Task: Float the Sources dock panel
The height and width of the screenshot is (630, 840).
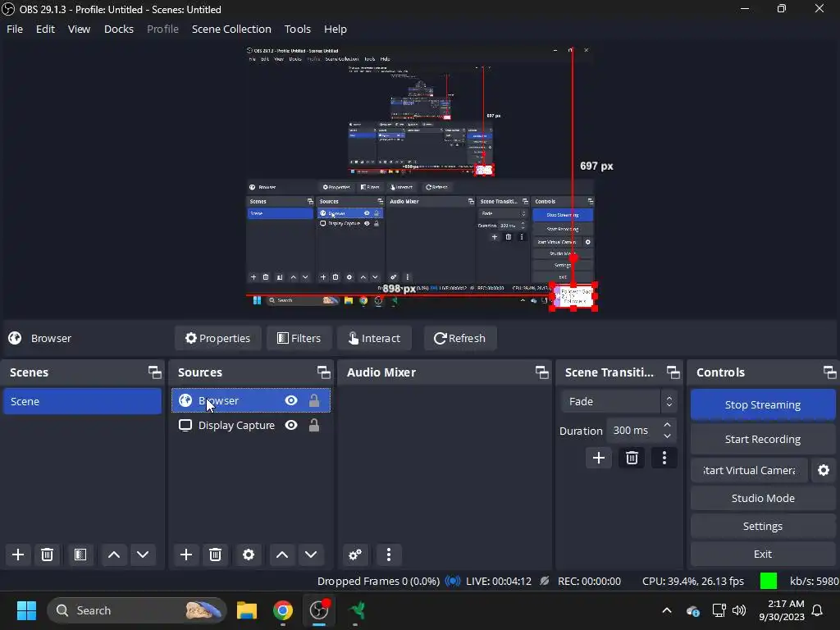Action: 323,372
